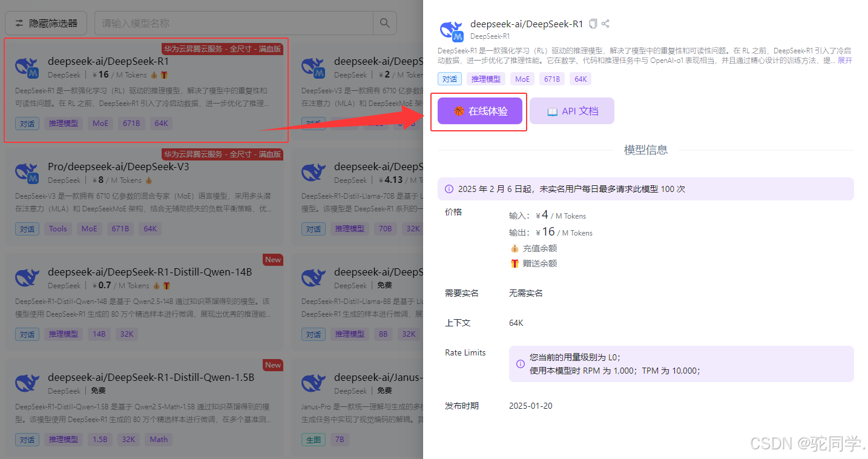868x459 pixels.
Task: Open the Pro/deepseek-ai/DeepSeek-V3 card title
Action: [x=119, y=167]
